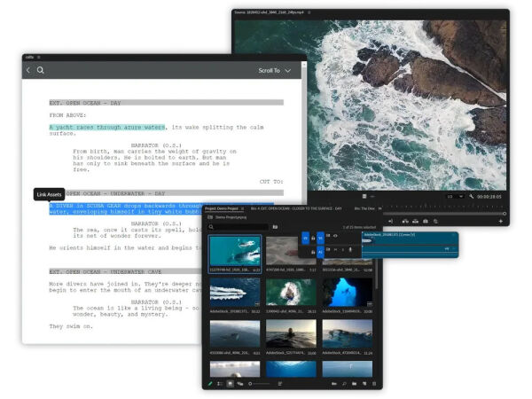Screen dimensions: 532x399
Task: Switch Project panel to icon view
Action: tap(230, 384)
